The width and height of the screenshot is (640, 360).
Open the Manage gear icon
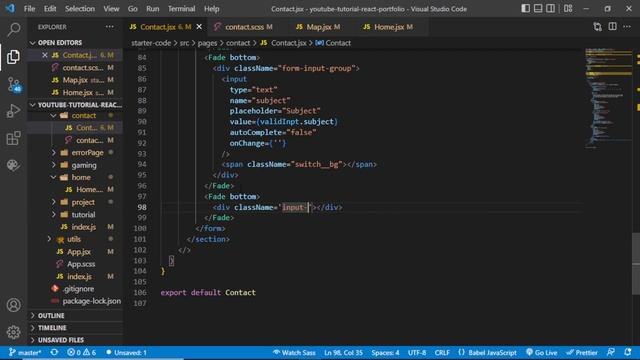[x=13, y=332]
